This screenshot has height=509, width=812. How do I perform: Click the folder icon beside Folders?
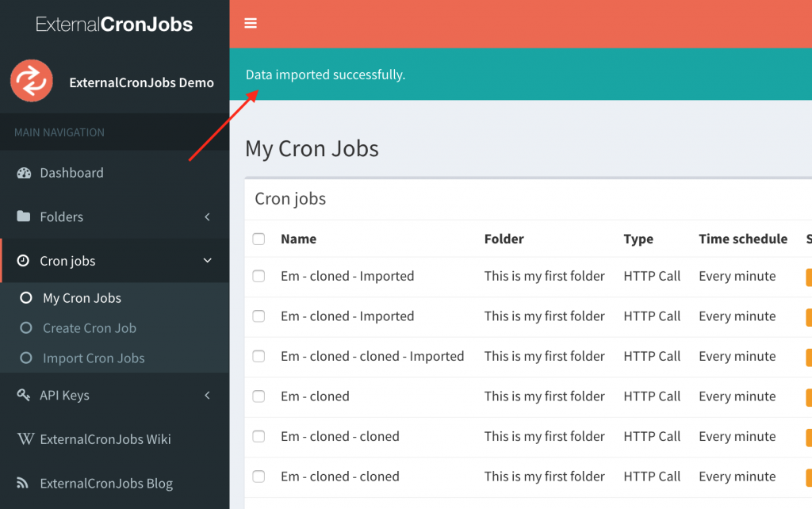[23, 216]
